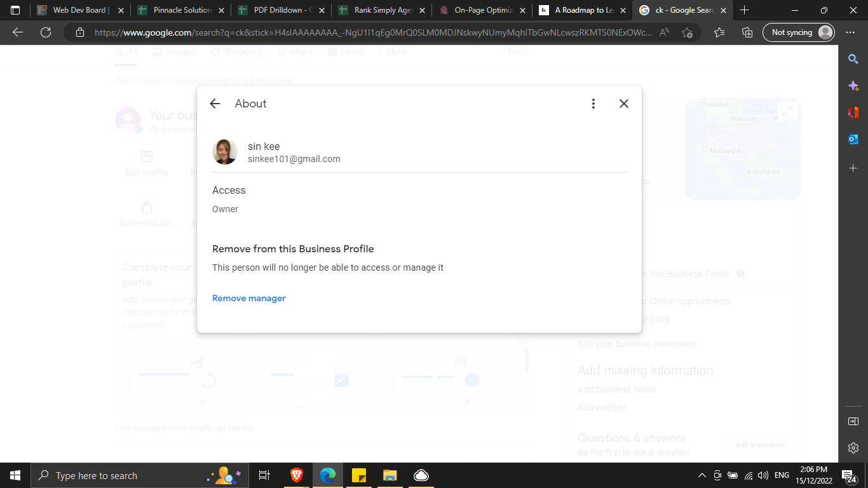This screenshot has height=488, width=868.
Task: Open three-dot more options in About dialog
Action: coord(593,104)
